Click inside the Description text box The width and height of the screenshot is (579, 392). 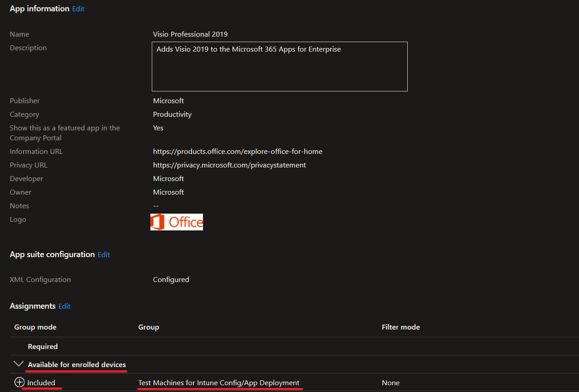coord(280,67)
